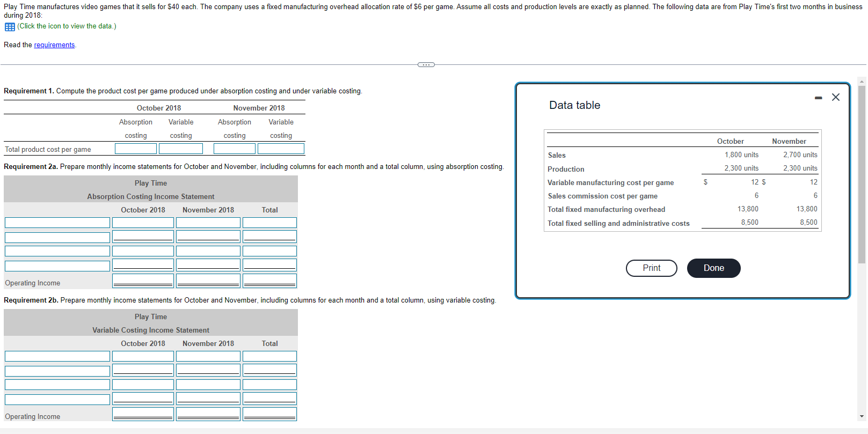868x434 pixels.
Task: Click third row Total field in Variable Costing statement
Action: point(269,385)
